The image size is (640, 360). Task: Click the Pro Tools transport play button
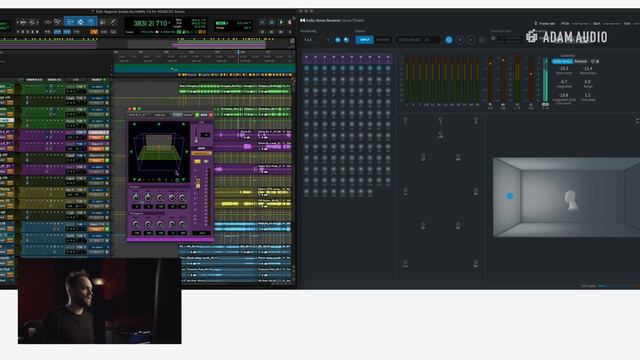[x=281, y=22]
